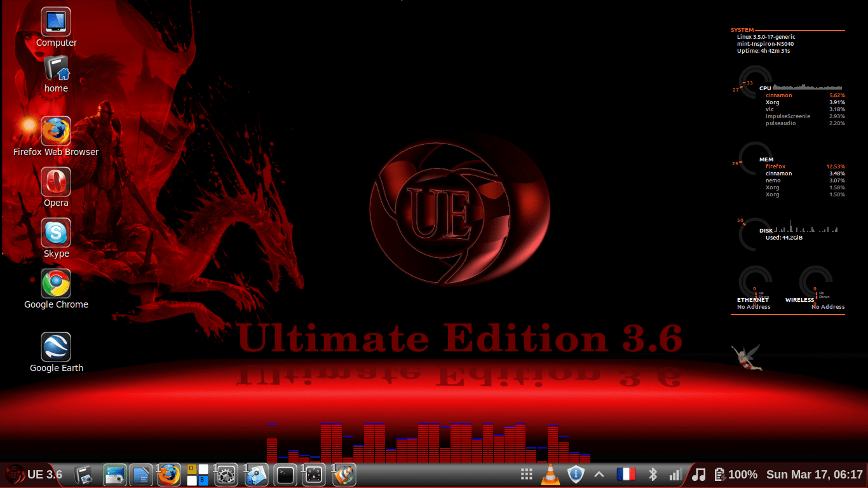This screenshot has height=488, width=868.
Task: Open the blue shield info tray icon
Action: click(x=575, y=474)
